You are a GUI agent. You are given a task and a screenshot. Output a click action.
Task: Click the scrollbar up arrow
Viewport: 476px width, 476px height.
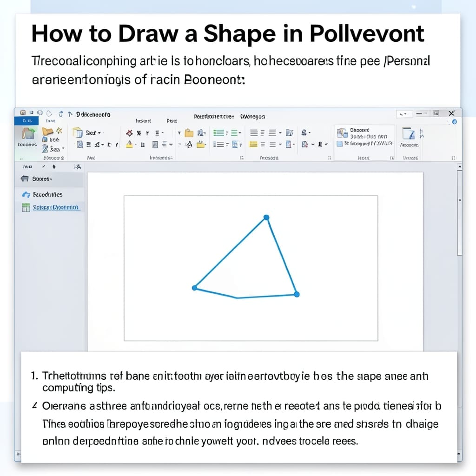point(460,167)
